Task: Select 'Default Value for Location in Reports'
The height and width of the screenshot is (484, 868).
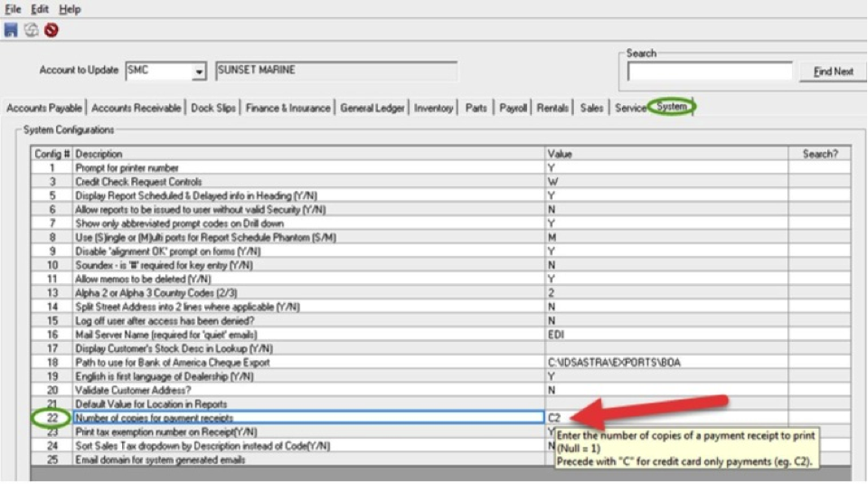Action: (441, 403)
